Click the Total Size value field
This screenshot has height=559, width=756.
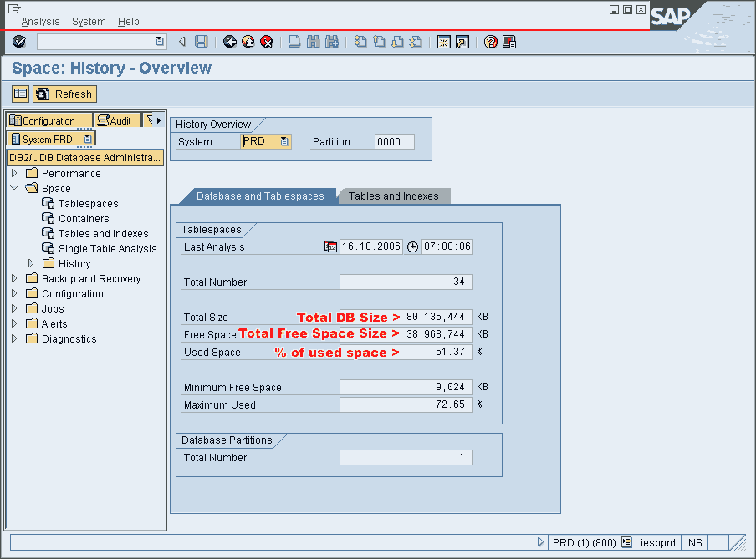pos(406,317)
